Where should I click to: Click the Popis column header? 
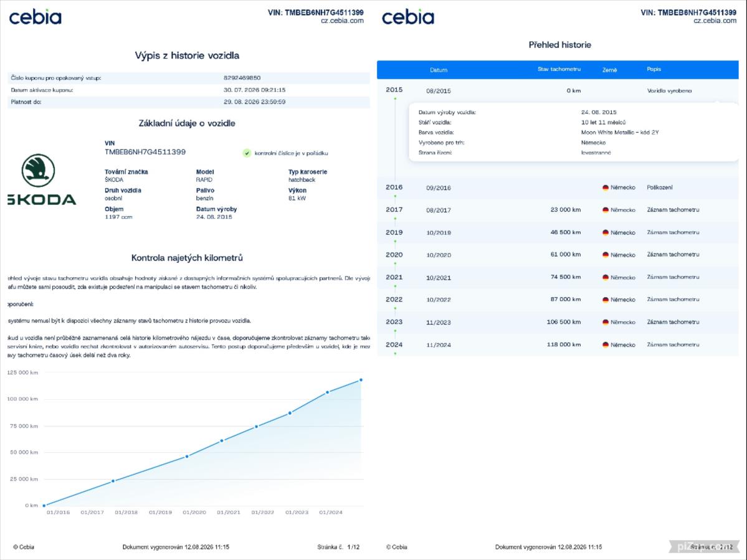(654, 69)
